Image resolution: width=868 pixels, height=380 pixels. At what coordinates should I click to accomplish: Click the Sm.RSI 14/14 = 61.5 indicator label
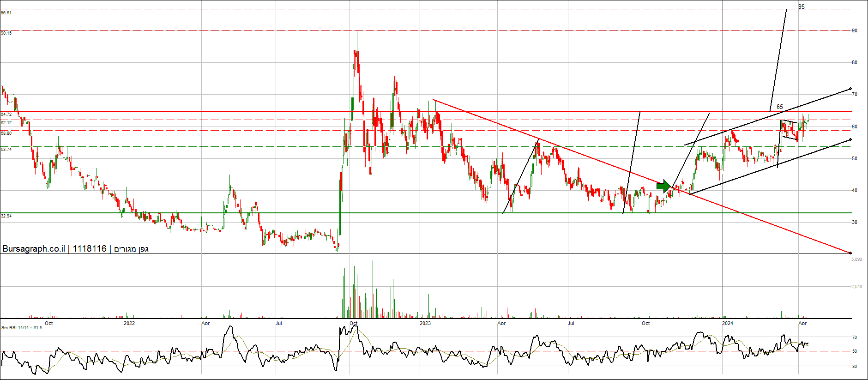pos(22,328)
